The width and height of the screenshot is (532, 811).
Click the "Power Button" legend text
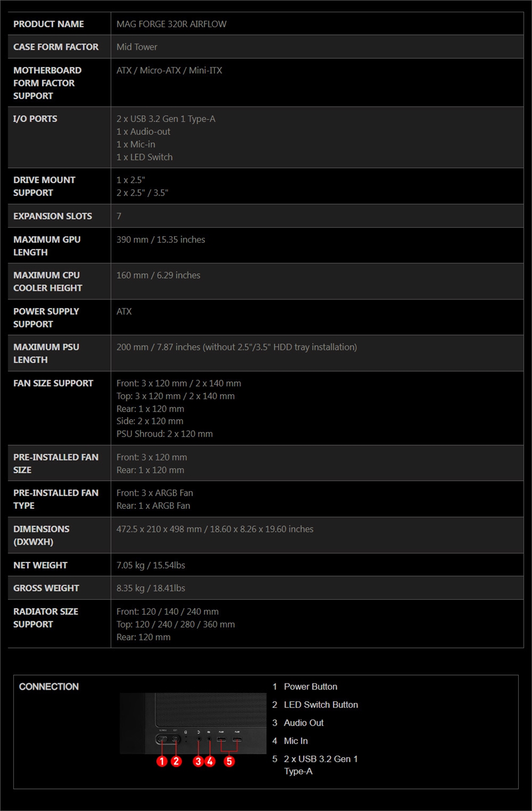310,686
